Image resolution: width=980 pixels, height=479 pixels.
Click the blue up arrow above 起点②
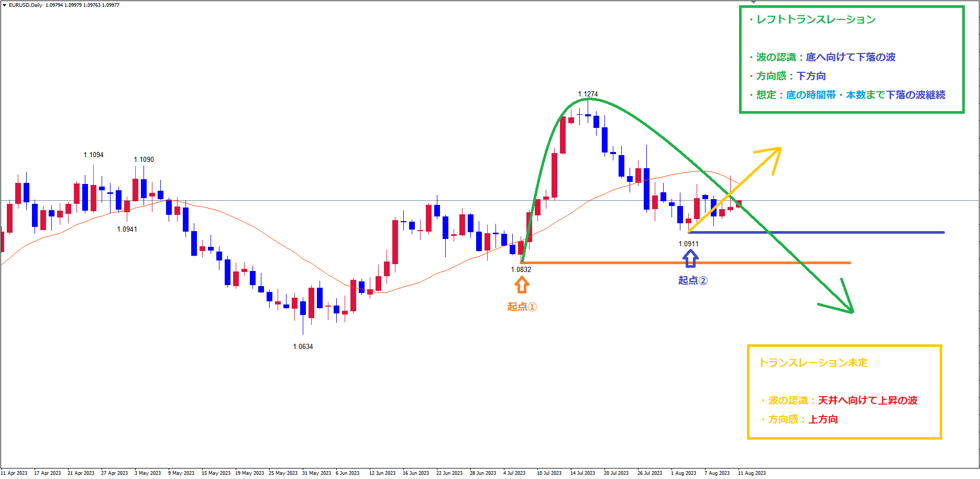690,258
